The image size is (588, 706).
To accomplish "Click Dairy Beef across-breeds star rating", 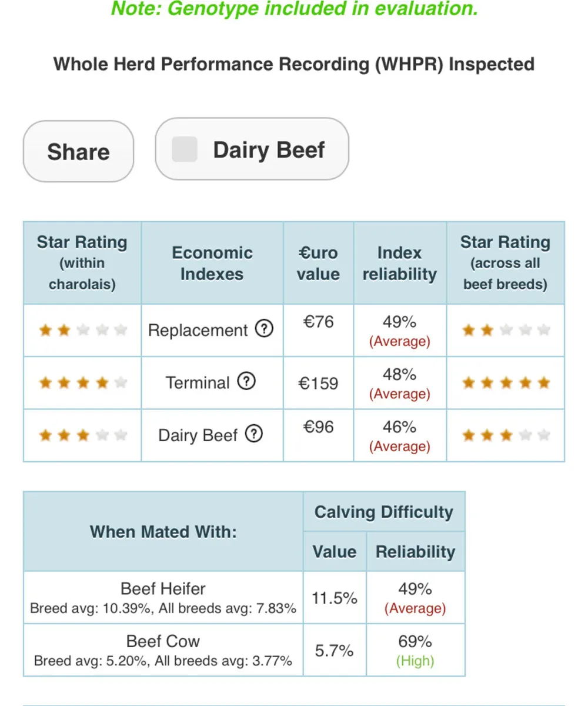I will tap(506, 435).
